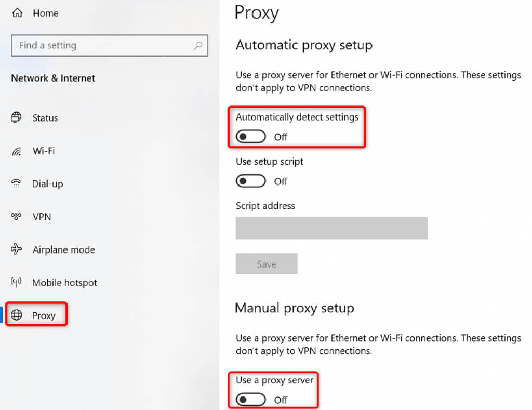Click the Mobile hotspot antenna icon
Image resolution: width=532 pixels, height=410 pixels.
(x=16, y=282)
